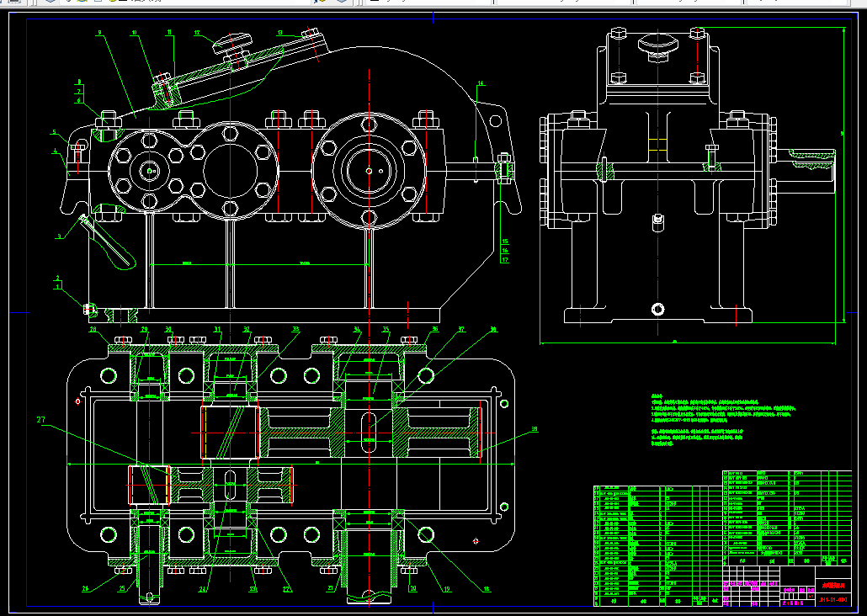Select part label 19 below plan view
Viewport: 867px width, 616px height.
pos(447,589)
